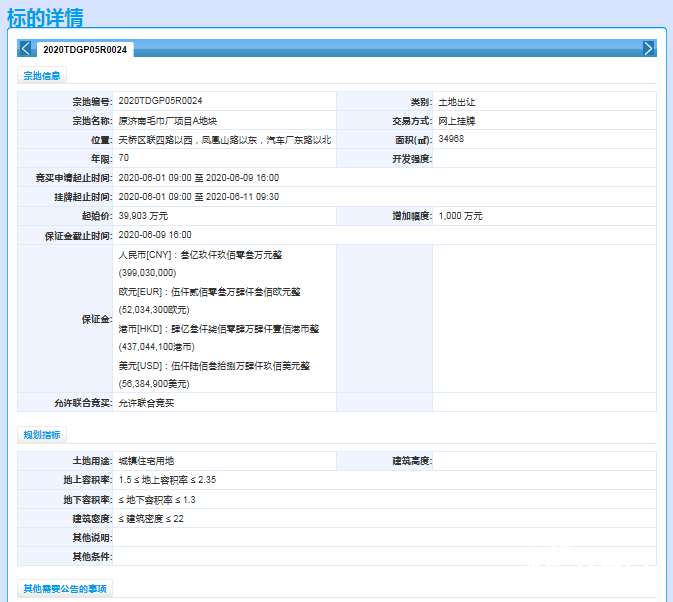Click the 标的详情 page heading
Screen dimensions: 673x602
45,18
